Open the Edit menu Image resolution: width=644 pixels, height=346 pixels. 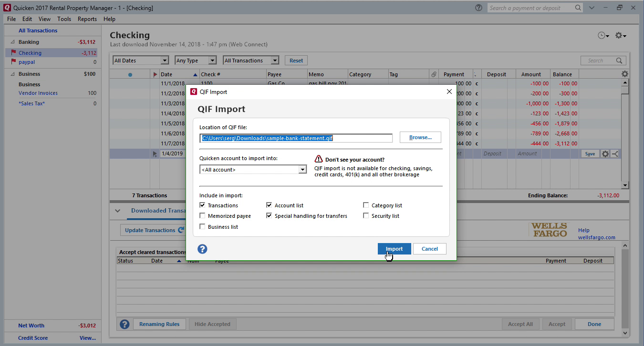pyautogui.click(x=27, y=19)
